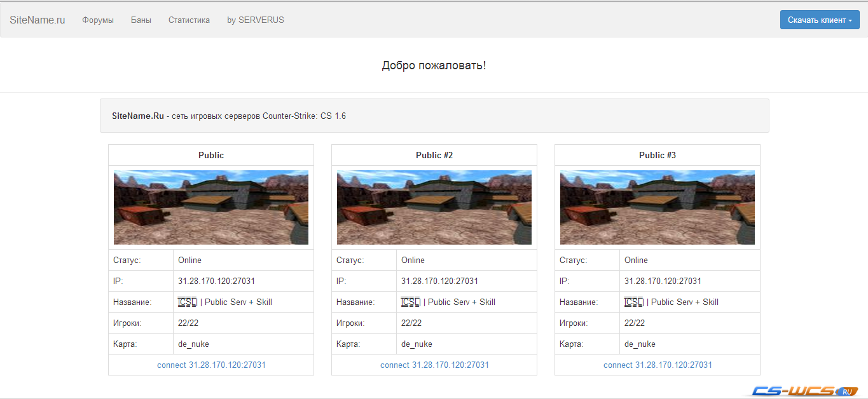Click players count 22/22 in Public #3 card
Image resolution: width=868 pixels, height=399 pixels.
(635, 323)
